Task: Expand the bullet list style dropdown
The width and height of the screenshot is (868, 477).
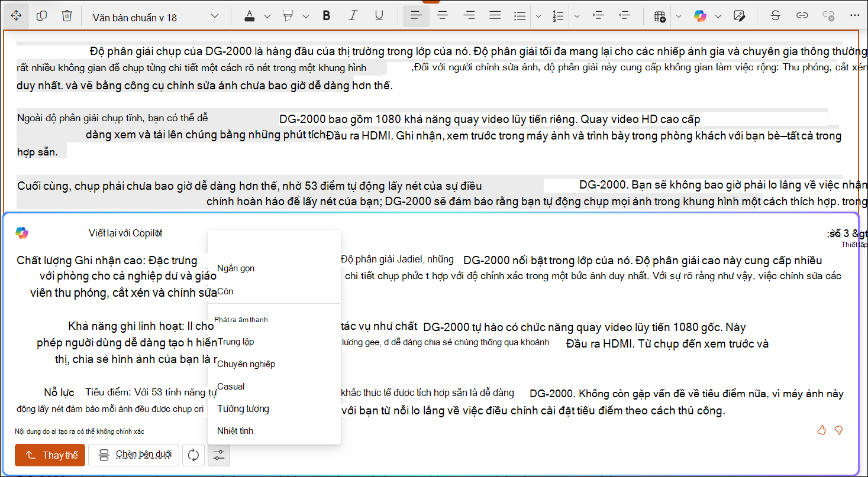Action: point(538,16)
